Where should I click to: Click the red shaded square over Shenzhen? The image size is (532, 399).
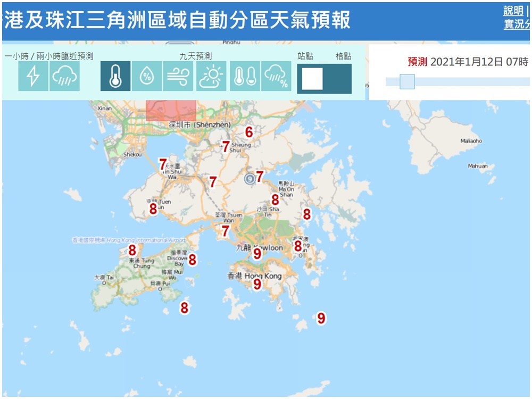(x=171, y=110)
